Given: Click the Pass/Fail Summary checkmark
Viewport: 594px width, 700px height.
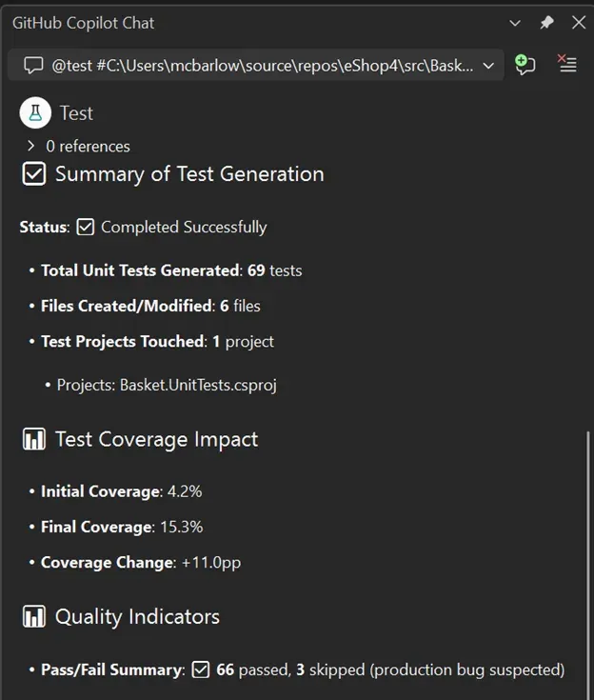Looking at the screenshot, I should [200, 670].
